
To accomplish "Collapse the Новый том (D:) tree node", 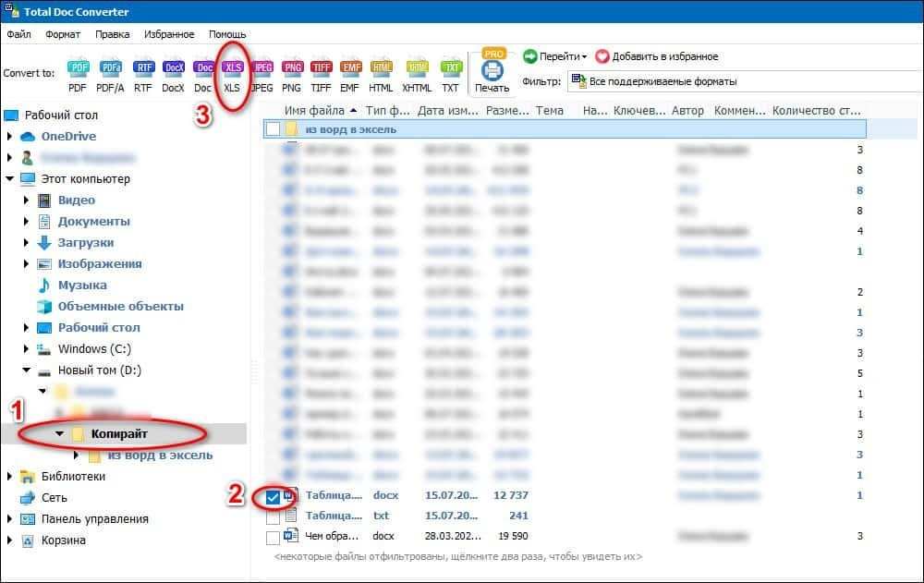I will click(x=25, y=369).
